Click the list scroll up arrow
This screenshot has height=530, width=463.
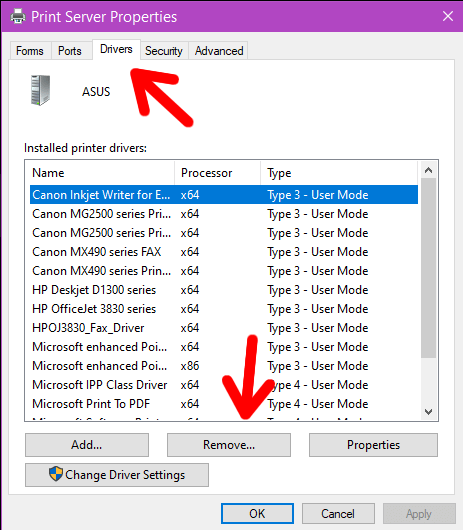[x=429, y=170]
